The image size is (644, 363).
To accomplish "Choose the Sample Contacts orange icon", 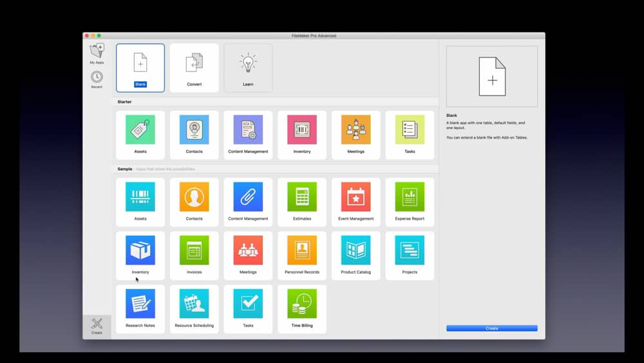I will tap(194, 197).
